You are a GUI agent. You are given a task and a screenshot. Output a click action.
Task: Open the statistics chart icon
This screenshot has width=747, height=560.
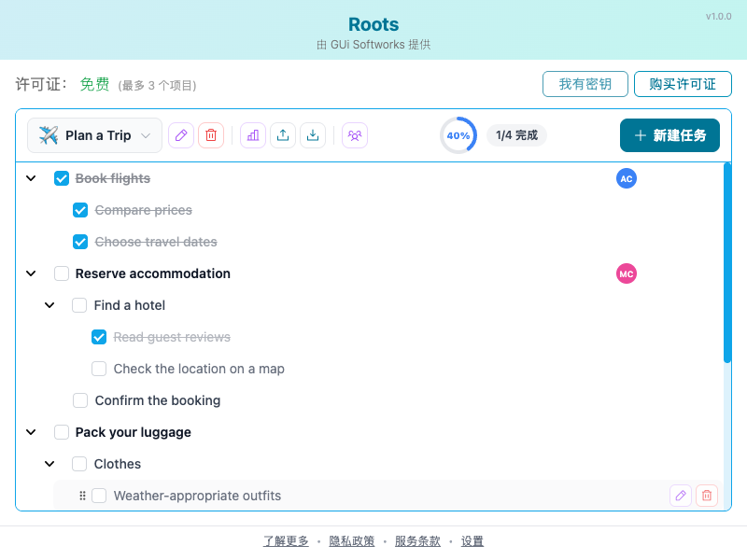(253, 135)
